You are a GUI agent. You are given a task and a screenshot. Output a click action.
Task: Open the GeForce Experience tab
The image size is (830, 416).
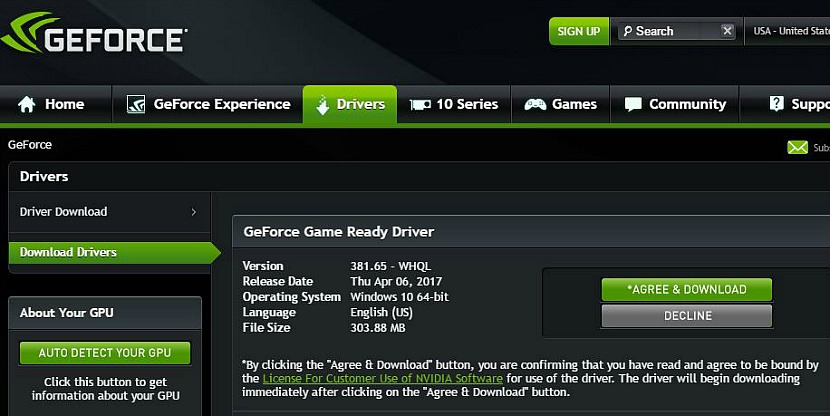[208, 104]
